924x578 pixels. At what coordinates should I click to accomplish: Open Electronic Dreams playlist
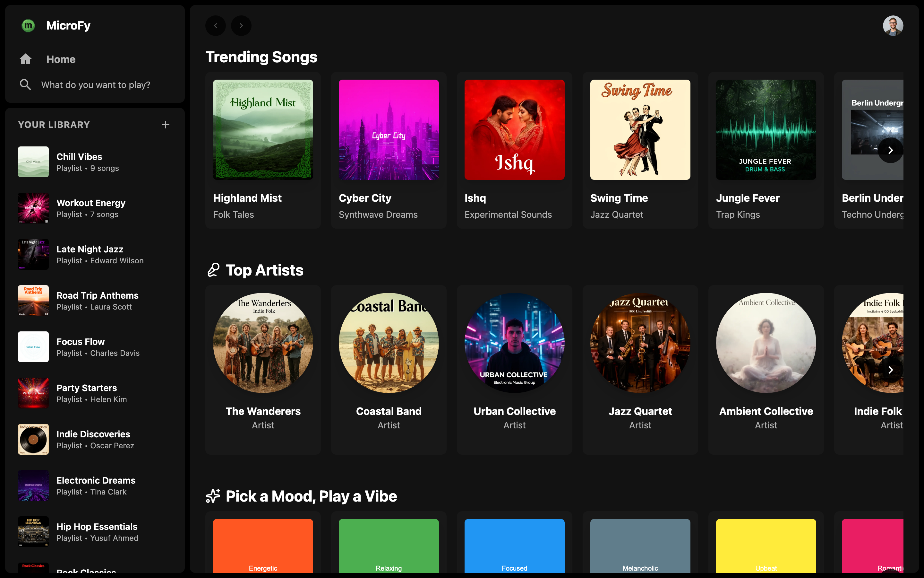pos(95,486)
